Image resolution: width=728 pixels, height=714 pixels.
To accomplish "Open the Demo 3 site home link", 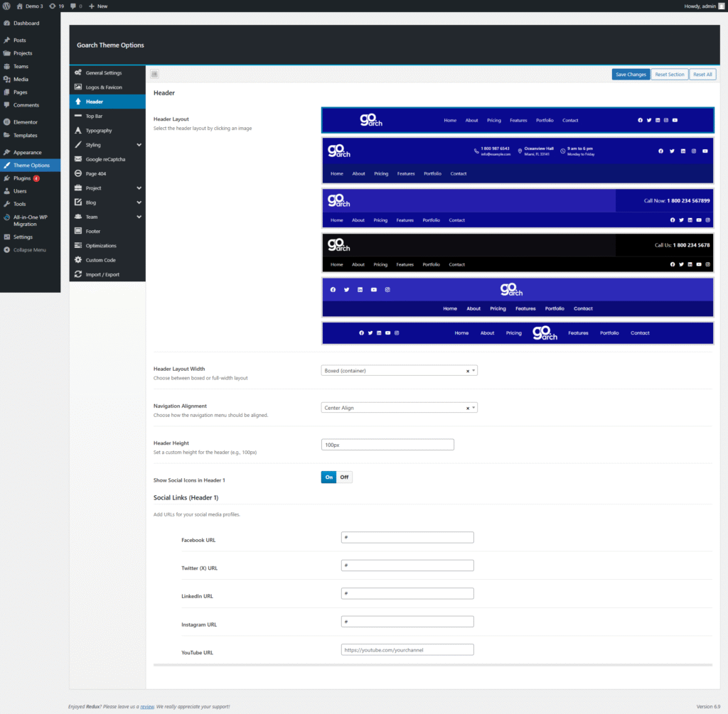I will (30, 6).
